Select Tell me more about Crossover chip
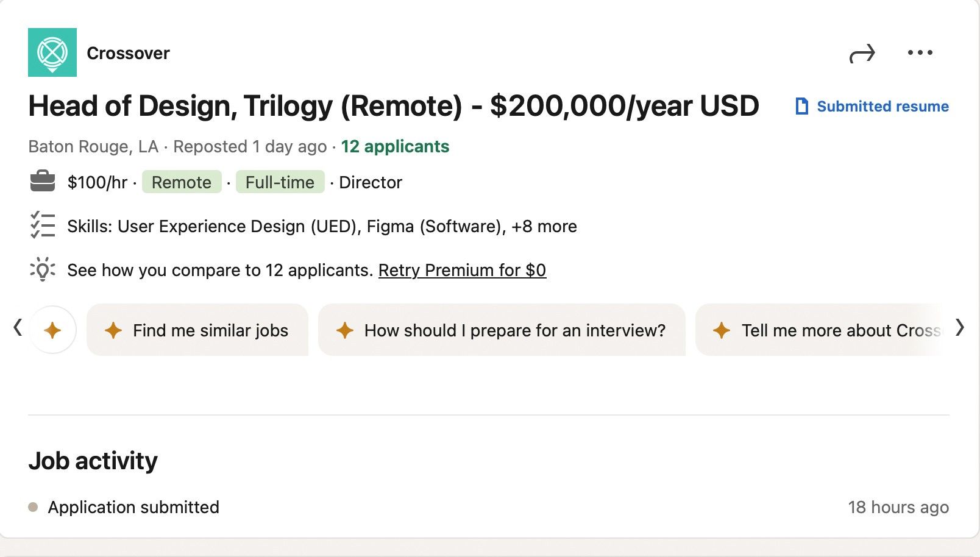 point(822,330)
